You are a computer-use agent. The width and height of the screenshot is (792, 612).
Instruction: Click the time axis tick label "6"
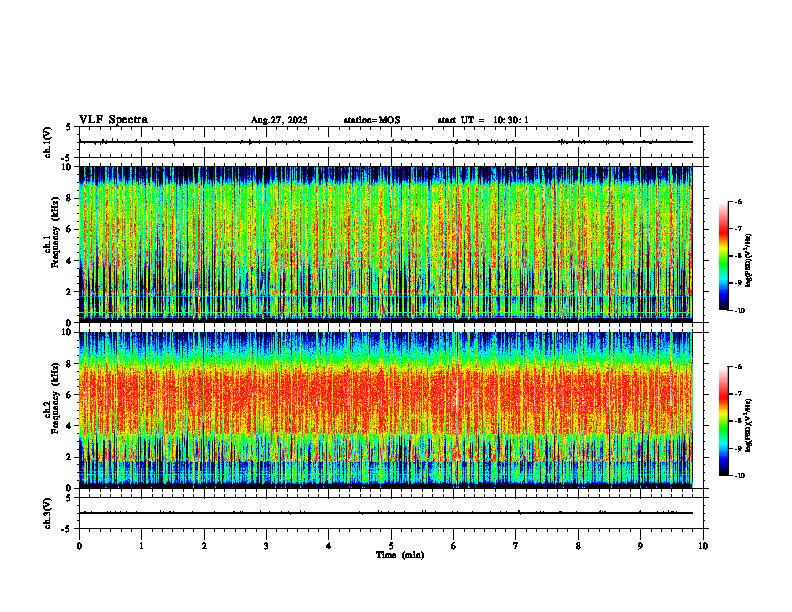coord(454,546)
